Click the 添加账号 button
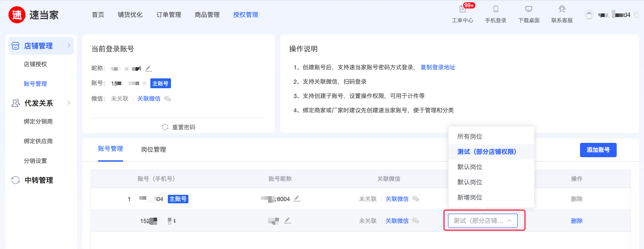Image resolution: width=644 pixels, height=249 pixels. [x=598, y=150]
